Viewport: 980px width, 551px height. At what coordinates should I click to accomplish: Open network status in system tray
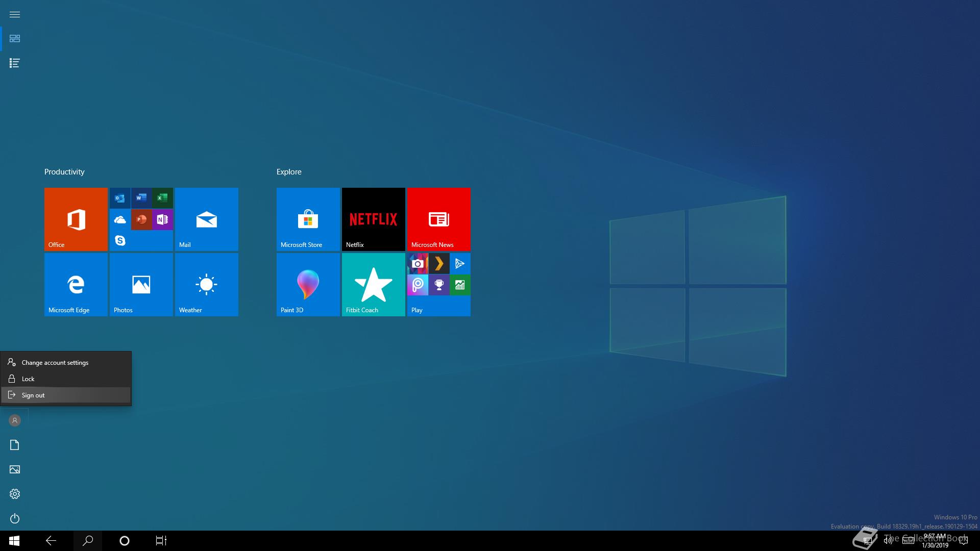[x=867, y=541]
